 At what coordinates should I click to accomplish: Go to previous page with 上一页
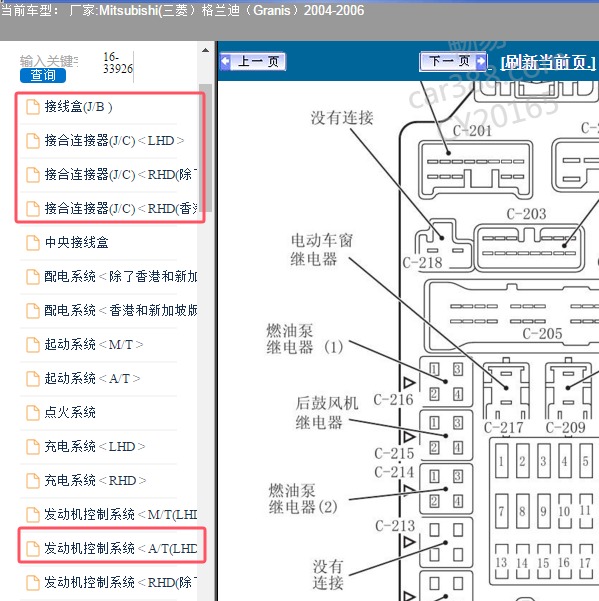(253, 61)
